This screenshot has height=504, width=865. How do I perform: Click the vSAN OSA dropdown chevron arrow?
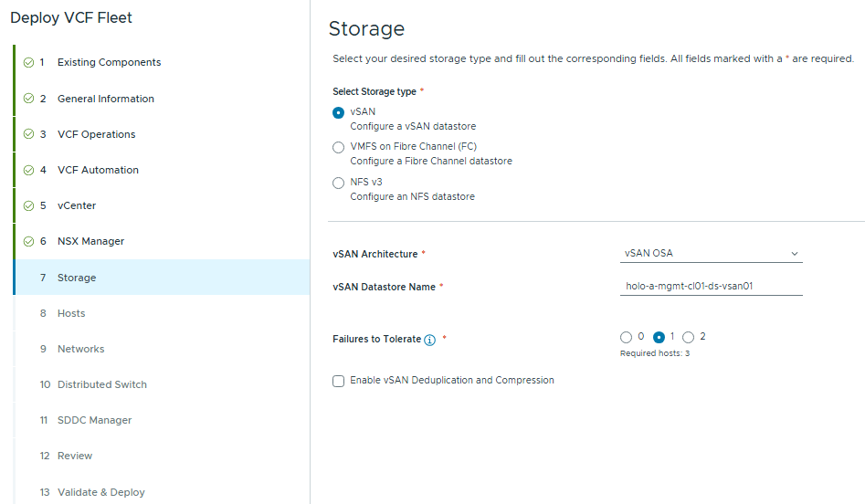click(794, 254)
